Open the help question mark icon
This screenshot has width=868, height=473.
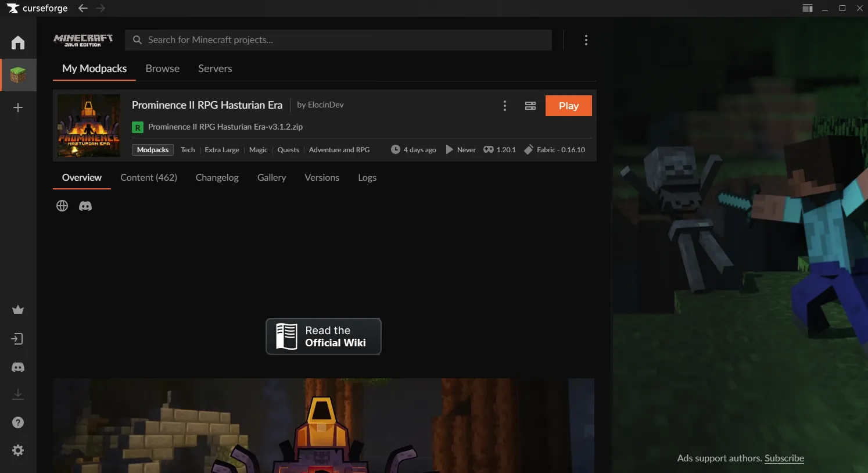(17, 422)
